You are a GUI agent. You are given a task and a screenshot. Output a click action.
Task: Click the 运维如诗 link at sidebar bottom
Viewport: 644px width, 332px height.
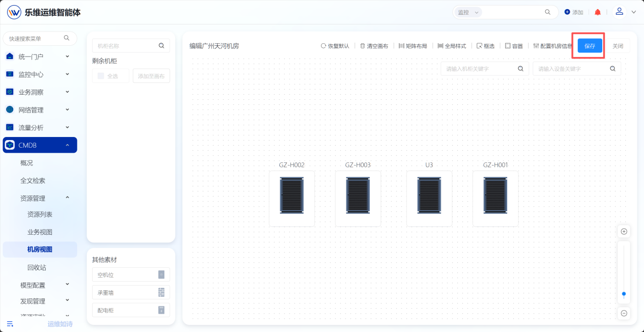(x=60, y=324)
